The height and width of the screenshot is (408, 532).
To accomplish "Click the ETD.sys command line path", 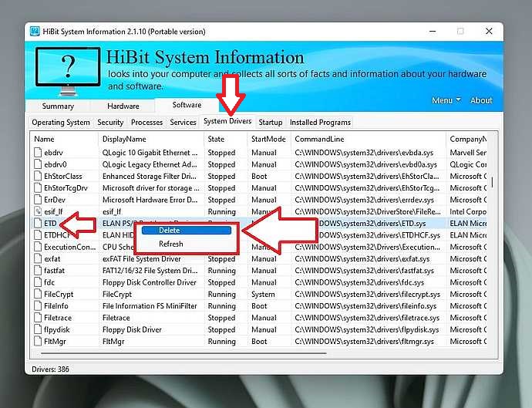I will coord(372,224).
